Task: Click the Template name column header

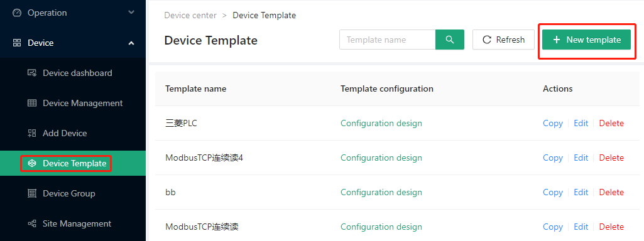Action: coord(195,88)
